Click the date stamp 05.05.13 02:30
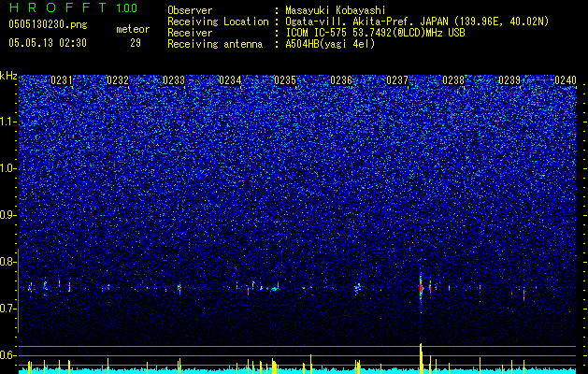Image resolution: width=588 pixels, height=374 pixels. tap(48, 43)
